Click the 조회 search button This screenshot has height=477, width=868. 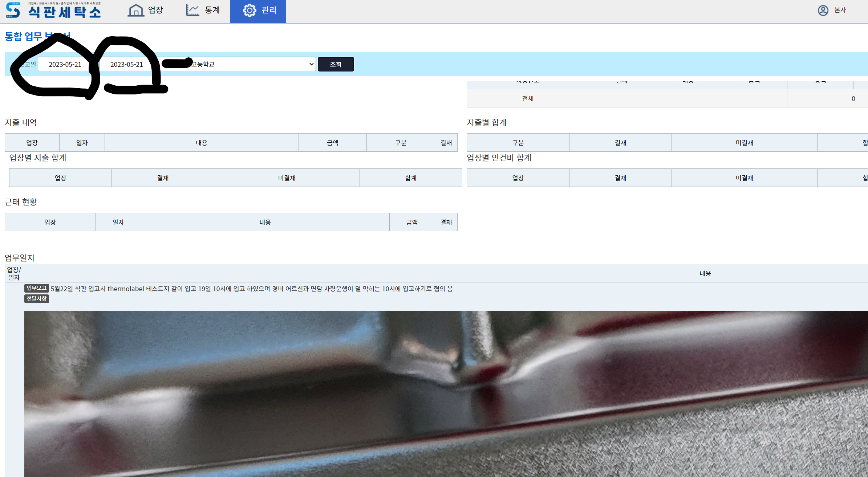click(x=336, y=64)
